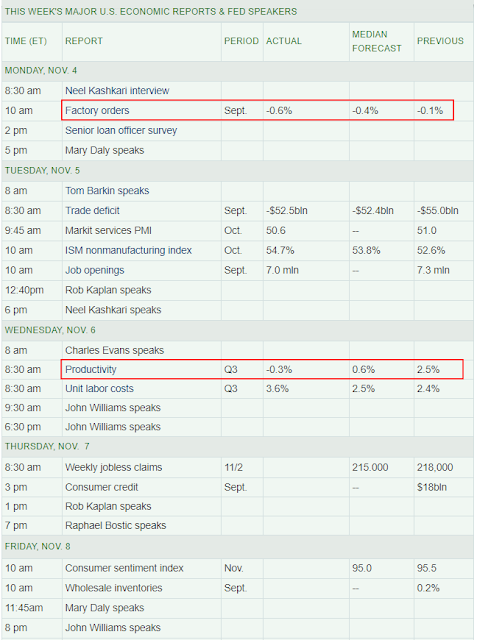Click Rob Kaplan speaks at 1 pm
Screen dimensions: 477x640
108,507
